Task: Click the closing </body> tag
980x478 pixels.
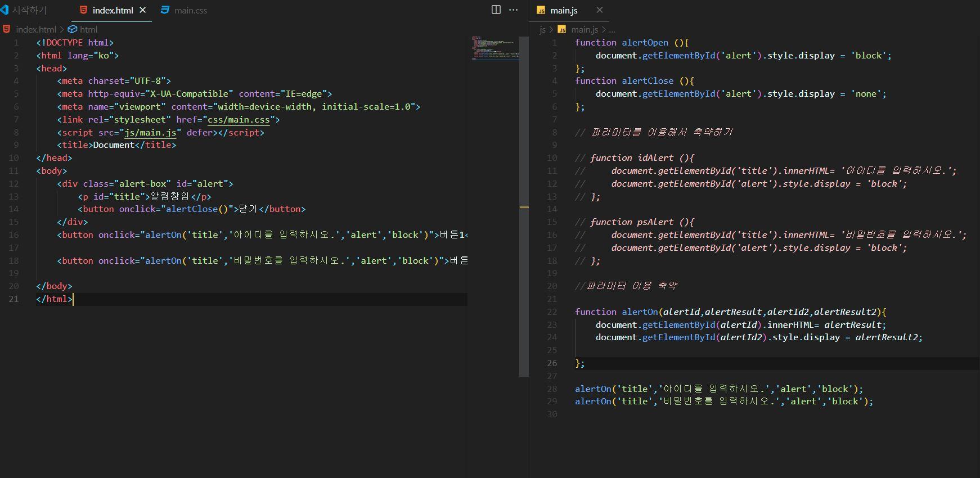Action: (x=54, y=286)
